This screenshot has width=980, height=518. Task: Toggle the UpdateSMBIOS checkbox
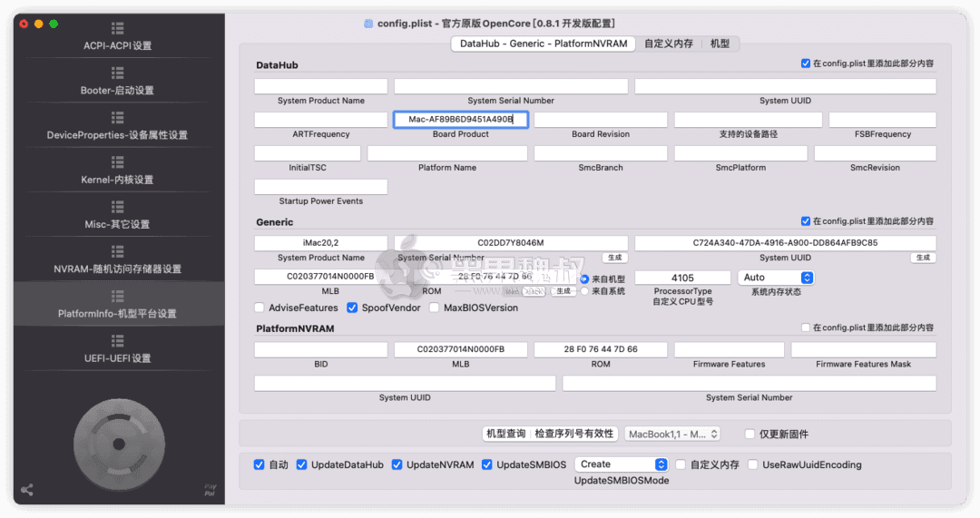tap(487, 464)
